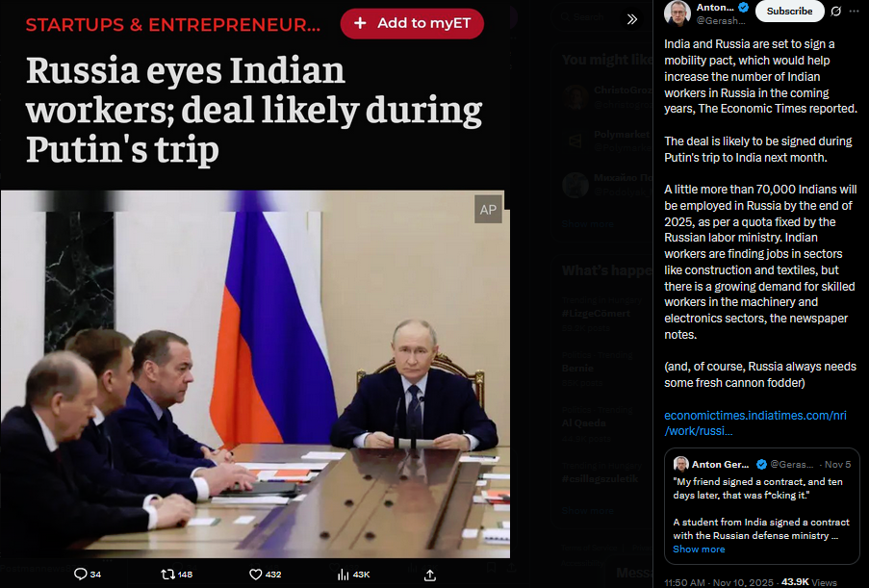This screenshot has width=869, height=588.
Task: Open the Grok explain icon beside Subscribe
Action: 835,12
